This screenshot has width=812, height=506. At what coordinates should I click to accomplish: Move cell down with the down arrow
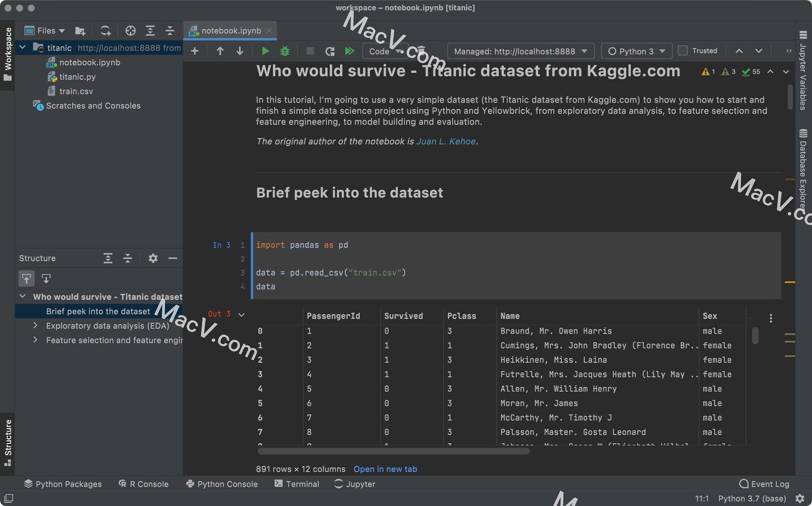click(240, 51)
